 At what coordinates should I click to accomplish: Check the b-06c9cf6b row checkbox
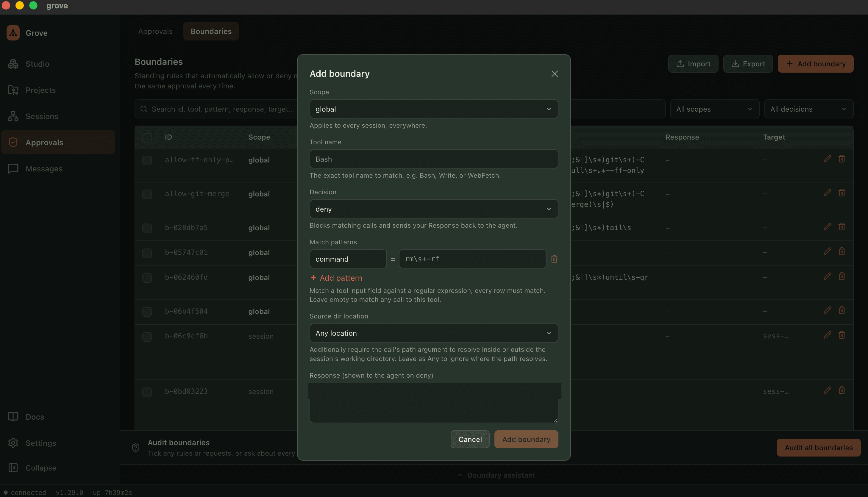[x=147, y=337]
